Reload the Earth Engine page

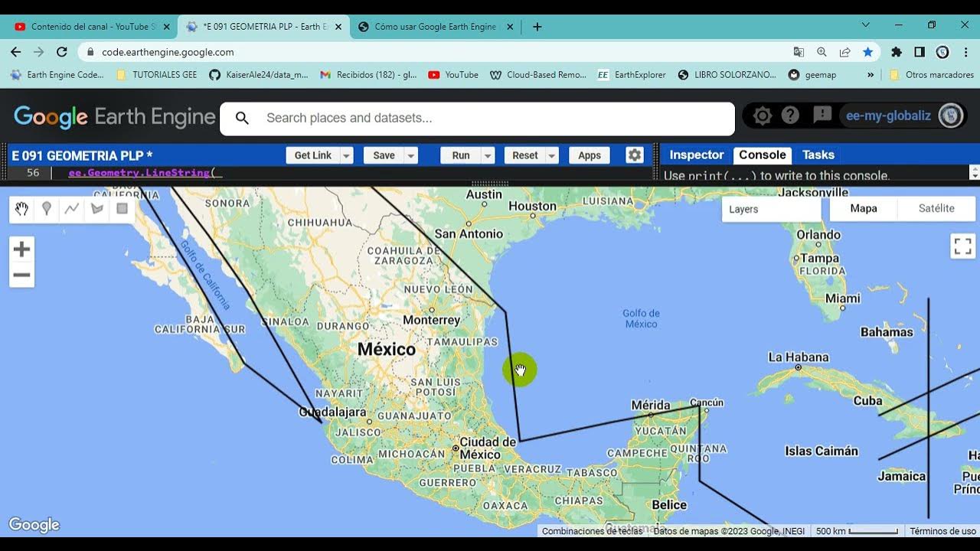coord(62,52)
